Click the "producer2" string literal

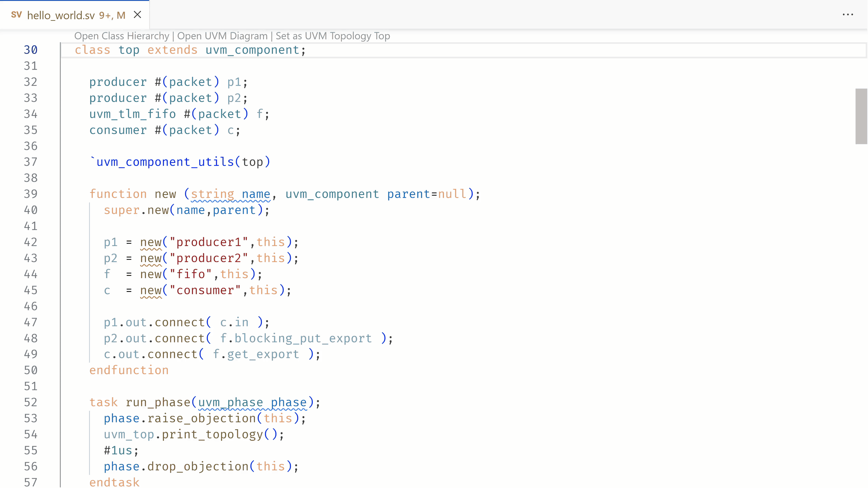(209, 258)
